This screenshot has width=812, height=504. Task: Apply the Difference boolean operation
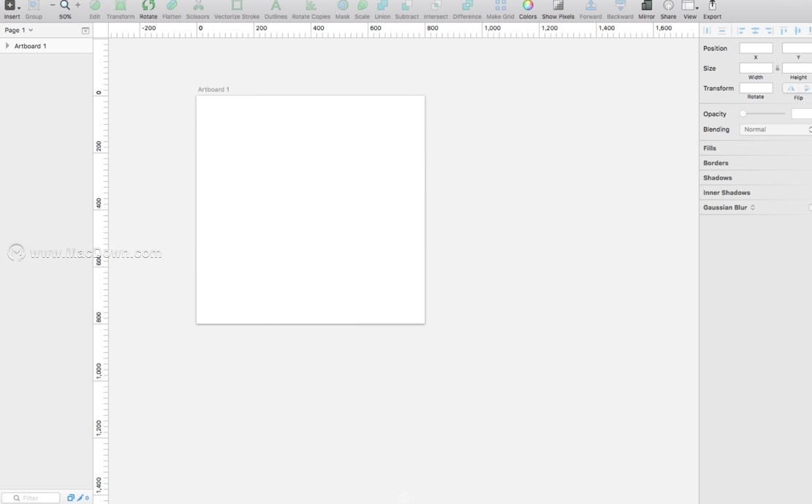pyautogui.click(x=467, y=6)
